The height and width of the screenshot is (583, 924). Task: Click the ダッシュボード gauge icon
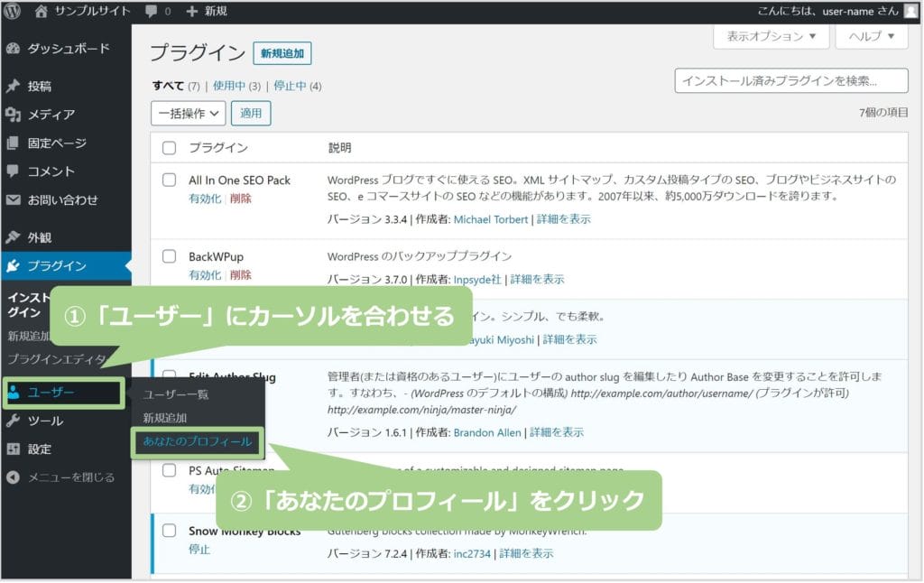tap(13, 49)
